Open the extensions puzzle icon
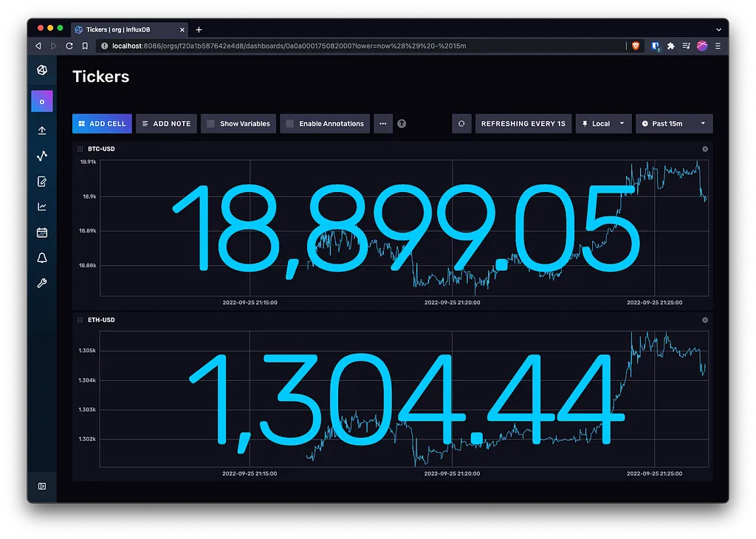This screenshot has width=756, height=539. tap(670, 46)
